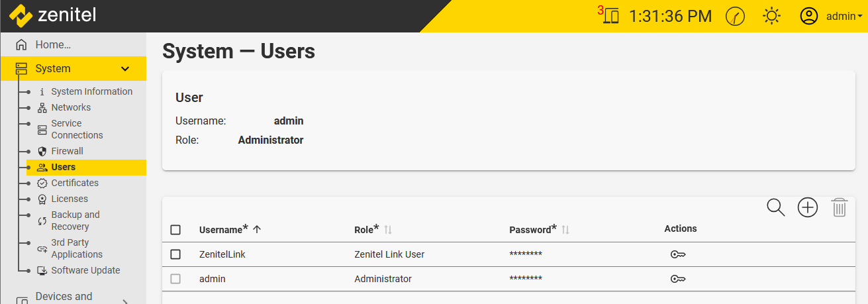Click the key icon for ZenitelLink
Screen dimensions: 868x304
[x=677, y=254]
